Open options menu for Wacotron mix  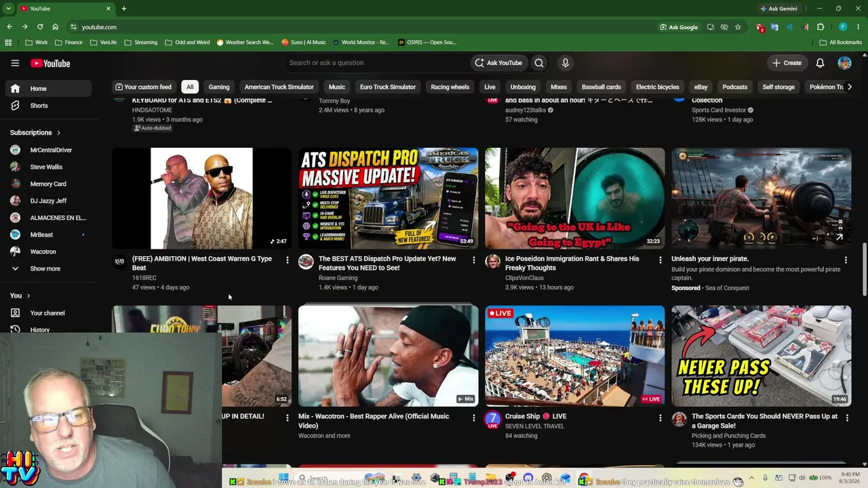point(473,418)
